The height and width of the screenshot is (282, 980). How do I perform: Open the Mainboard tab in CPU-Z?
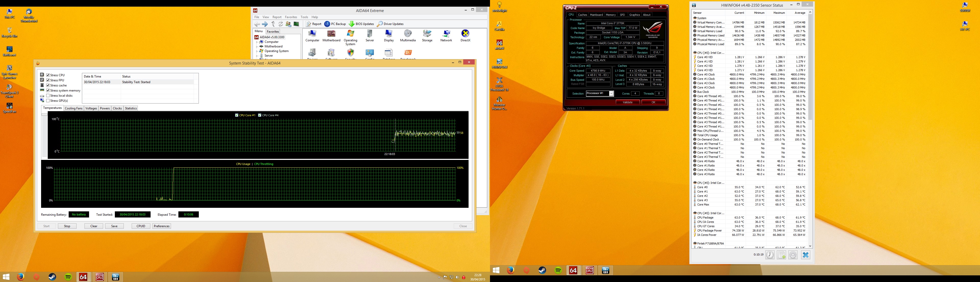[x=596, y=15]
